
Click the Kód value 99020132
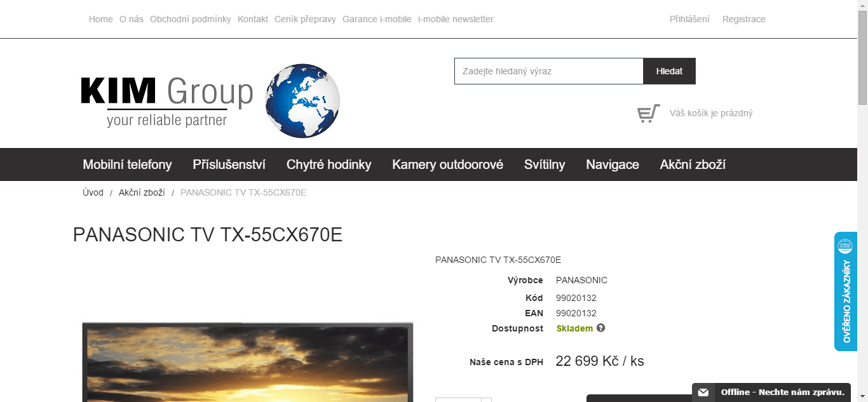tap(576, 298)
